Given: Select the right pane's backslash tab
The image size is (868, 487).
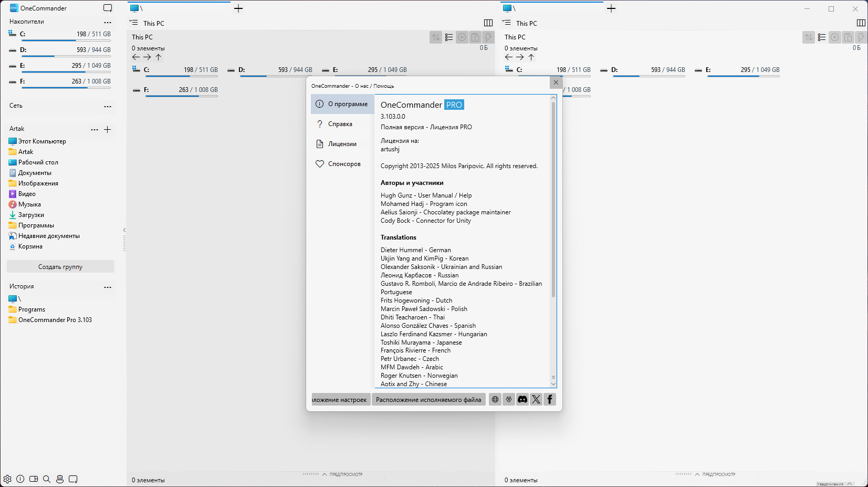Looking at the screenshot, I should 552,8.
